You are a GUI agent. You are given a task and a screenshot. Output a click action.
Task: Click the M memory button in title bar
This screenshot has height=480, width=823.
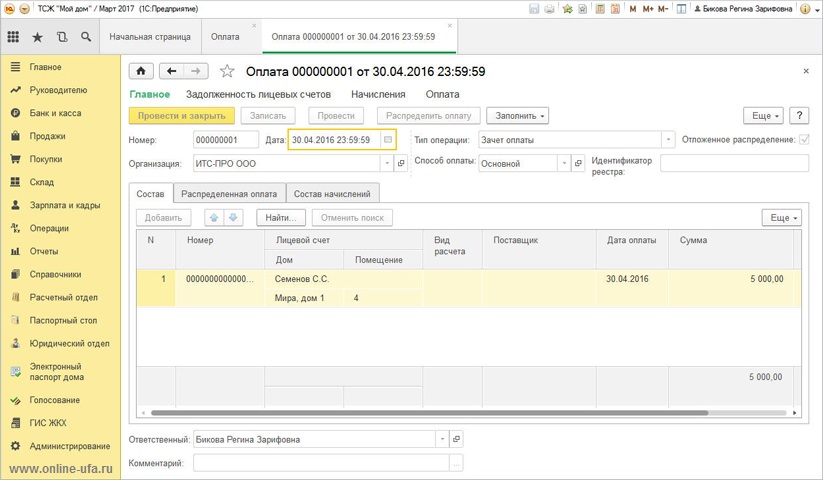(632, 9)
